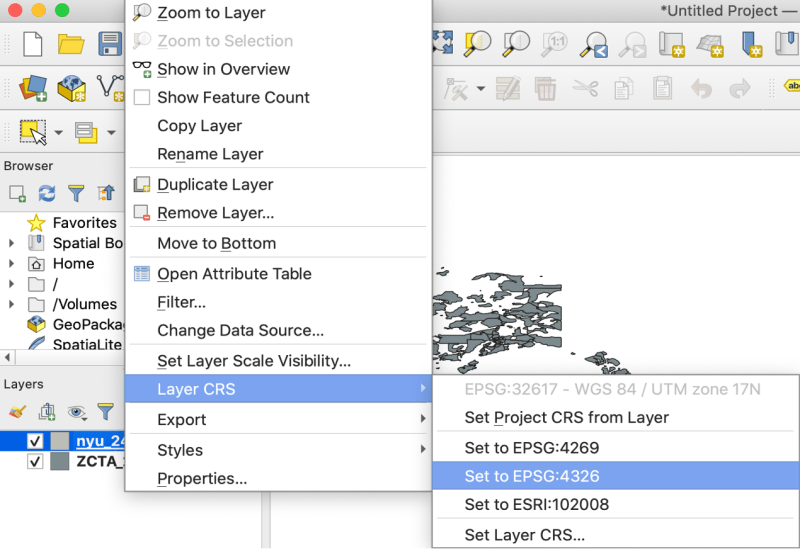Click the Add Group icon in Layers
Image resolution: width=800 pixels, height=549 pixels.
click(47, 412)
